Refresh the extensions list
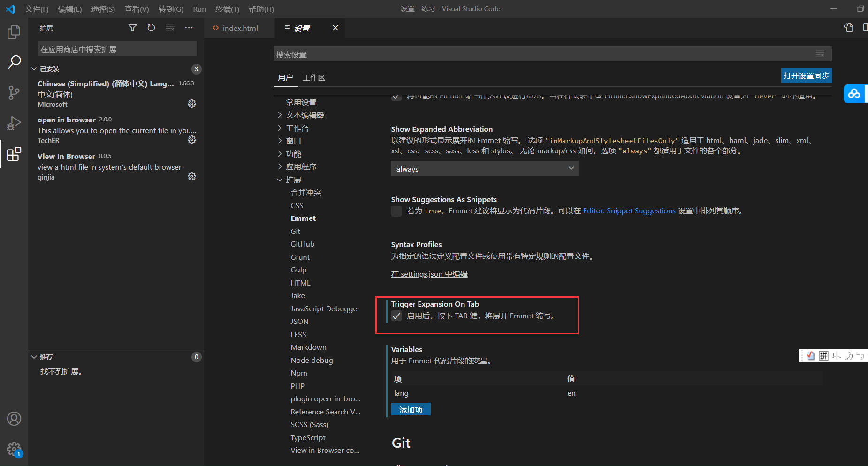The image size is (868, 466). point(151,28)
